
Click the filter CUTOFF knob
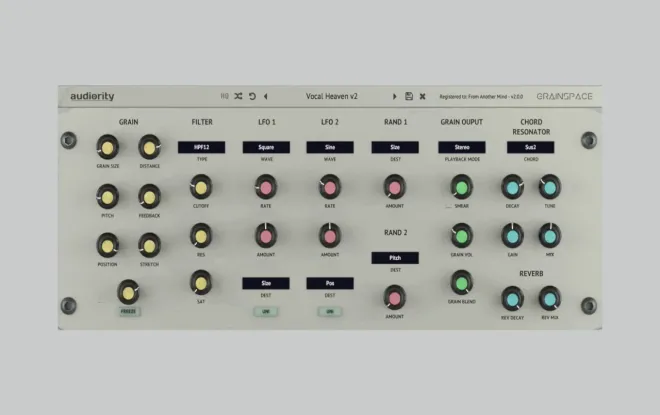point(201,187)
